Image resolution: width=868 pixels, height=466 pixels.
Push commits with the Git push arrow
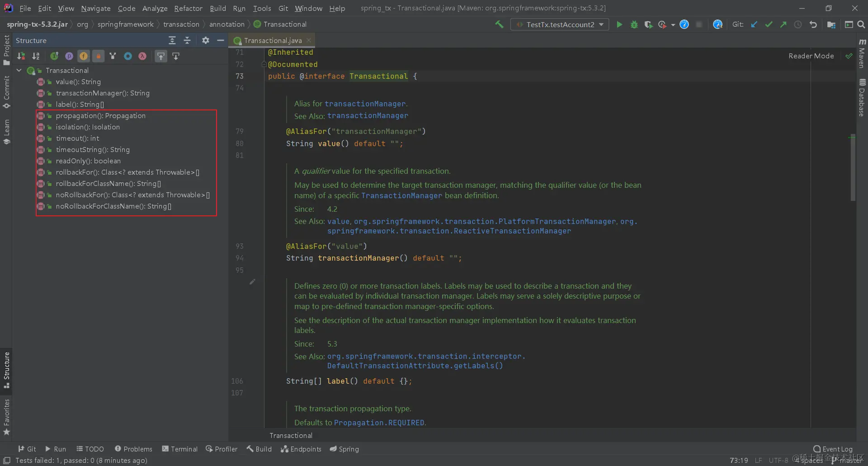tap(783, 24)
